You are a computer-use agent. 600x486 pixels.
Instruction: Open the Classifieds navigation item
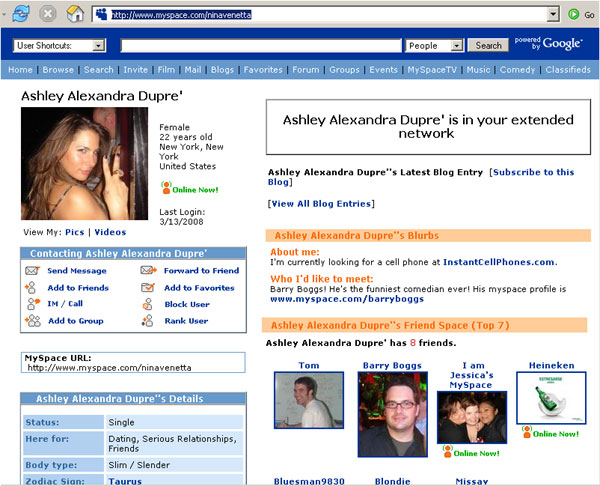(x=568, y=70)
